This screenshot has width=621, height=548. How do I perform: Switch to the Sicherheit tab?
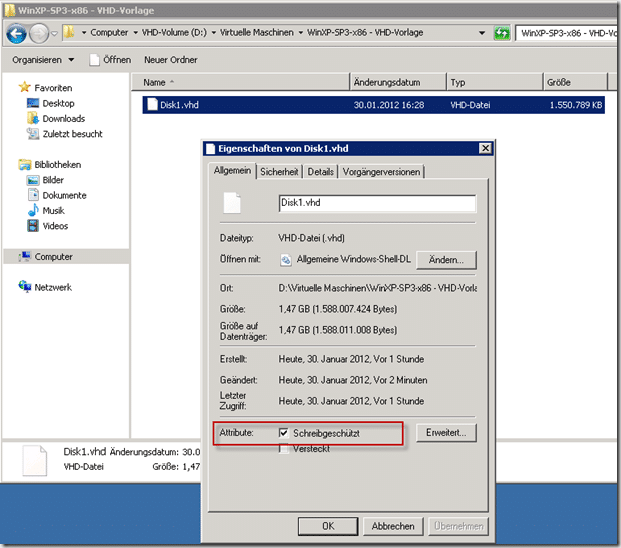pyautogui.click(x=279, y=172)
